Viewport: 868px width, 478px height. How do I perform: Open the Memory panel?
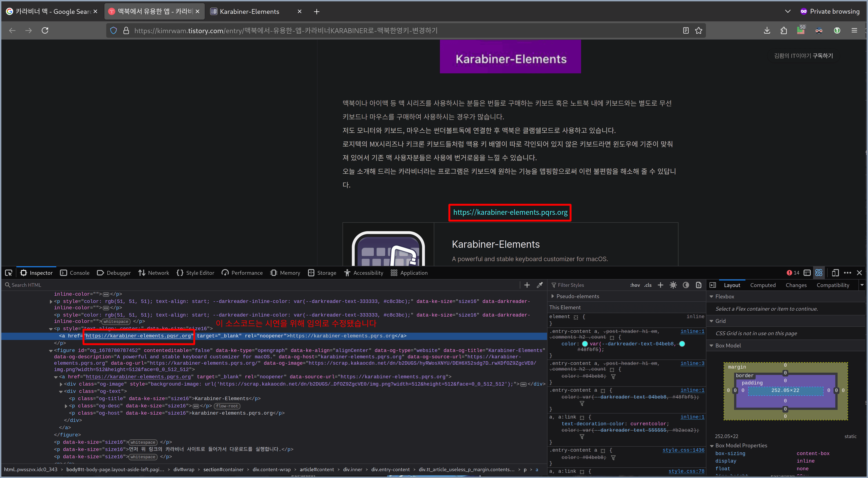pos(285,273)
